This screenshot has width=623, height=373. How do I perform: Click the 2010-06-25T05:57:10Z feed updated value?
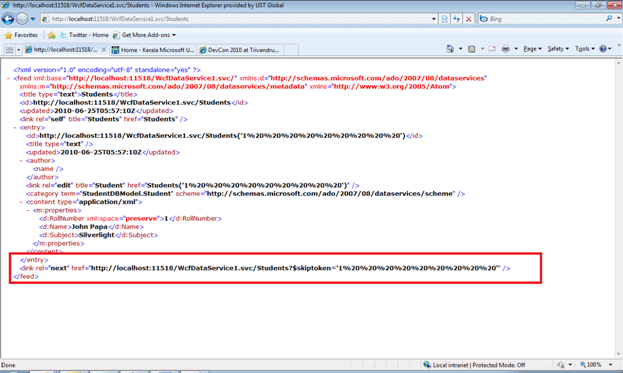pos(95,111)
